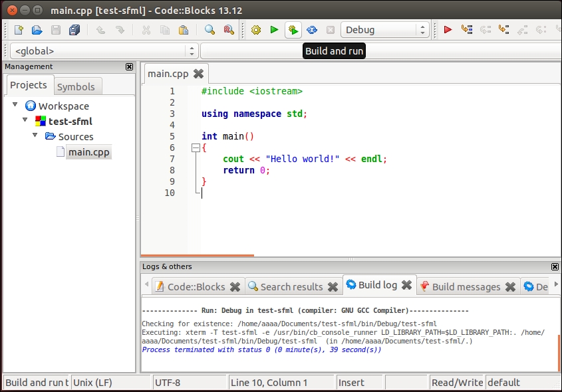Collapse the code fold at line 6
The width and height of the screenshot is (562, 392).
[x=196, y=147]
